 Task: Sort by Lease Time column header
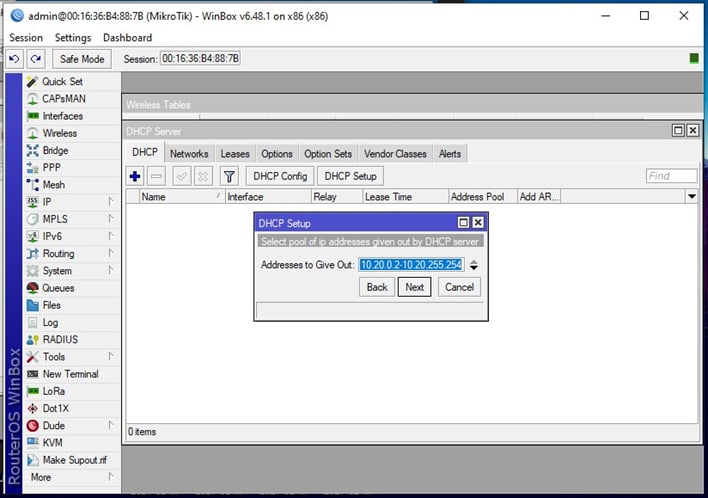[x=405, y=197]
